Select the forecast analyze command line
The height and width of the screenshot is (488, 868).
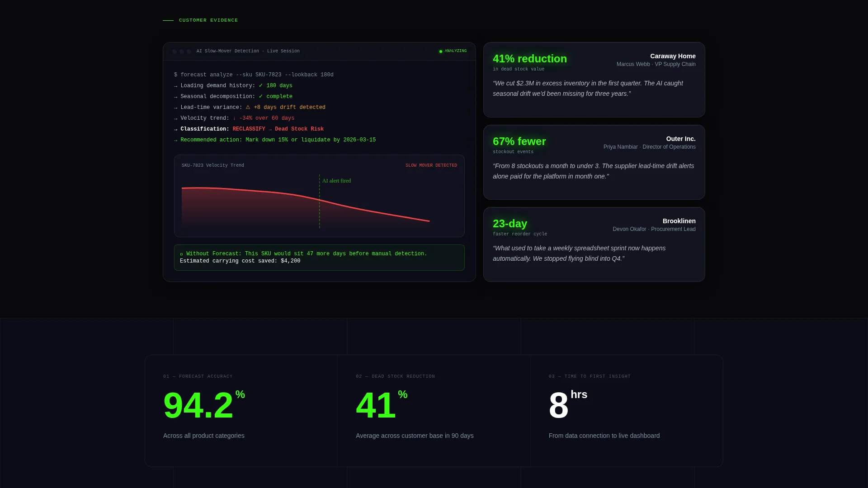click(254, 75)
